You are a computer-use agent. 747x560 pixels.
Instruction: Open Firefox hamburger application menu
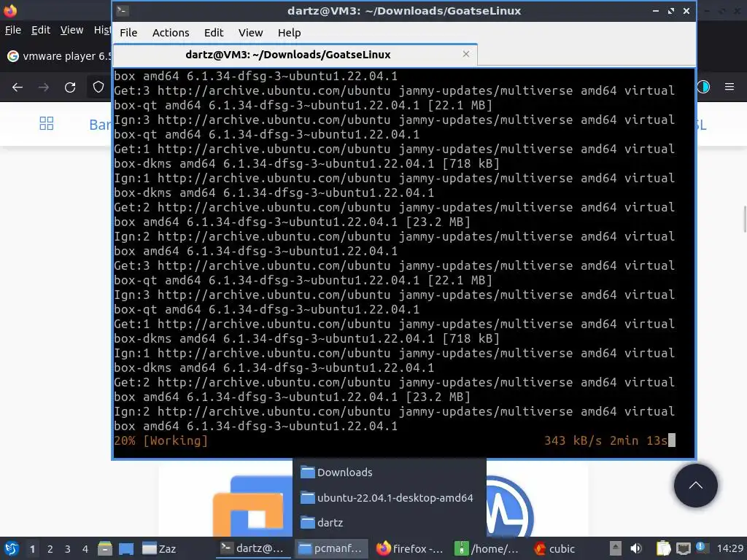tap(729, 87)
